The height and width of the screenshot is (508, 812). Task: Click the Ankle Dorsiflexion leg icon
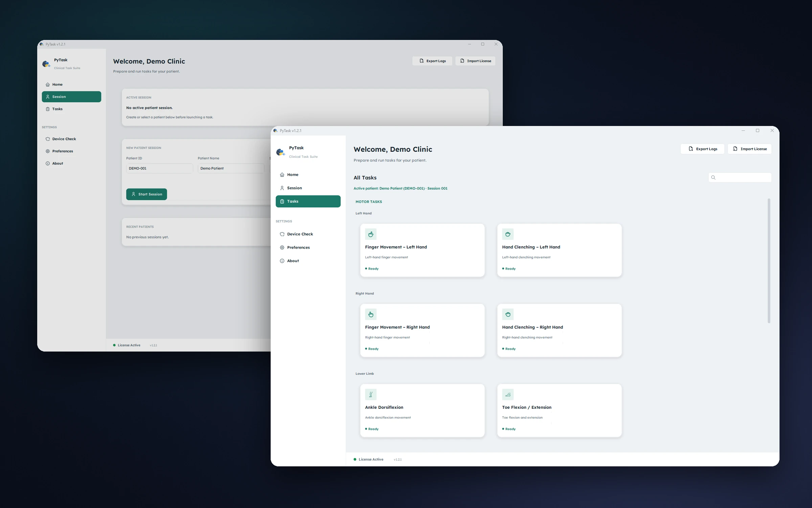[x=370, y=395]
